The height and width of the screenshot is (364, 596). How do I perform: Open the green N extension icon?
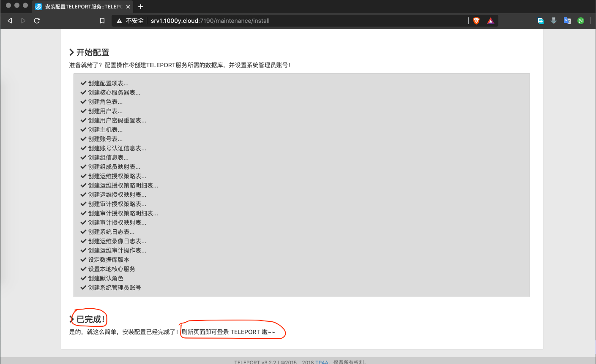coord(581,21)
